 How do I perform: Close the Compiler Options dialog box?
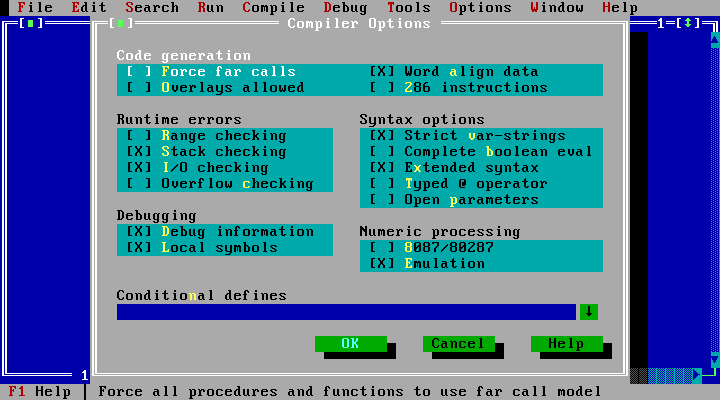[120, 23]
